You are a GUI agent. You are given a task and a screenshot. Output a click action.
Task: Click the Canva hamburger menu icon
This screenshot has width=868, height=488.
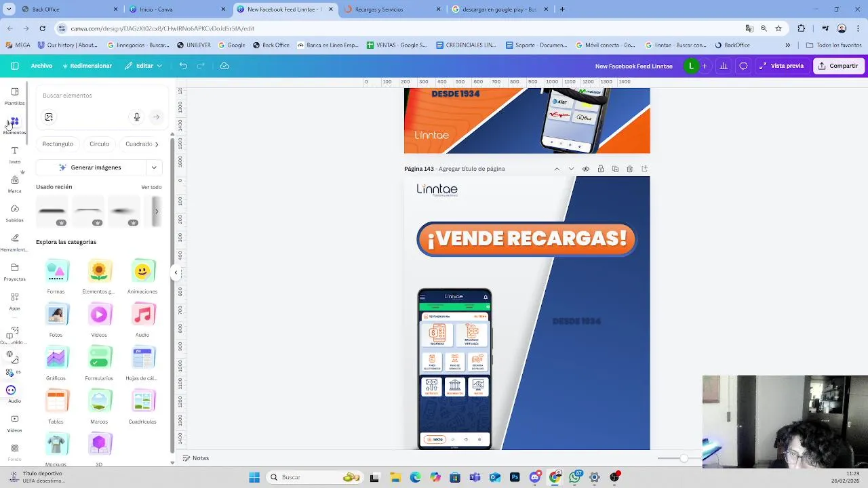(x=14, y=66)
